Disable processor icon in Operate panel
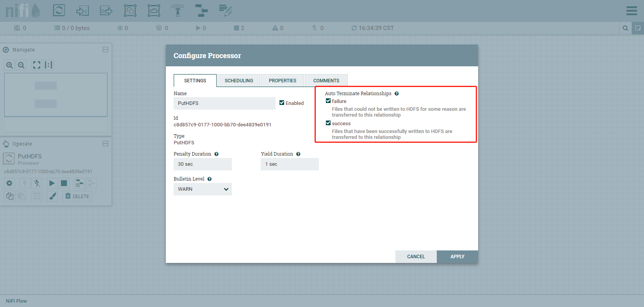The image size is (644, 307). 37,183
